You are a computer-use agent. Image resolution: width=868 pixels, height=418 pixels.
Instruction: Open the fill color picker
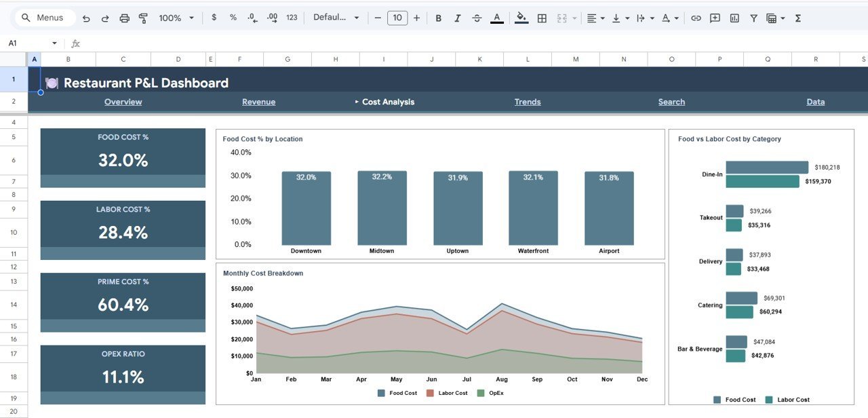pos(521,18)
